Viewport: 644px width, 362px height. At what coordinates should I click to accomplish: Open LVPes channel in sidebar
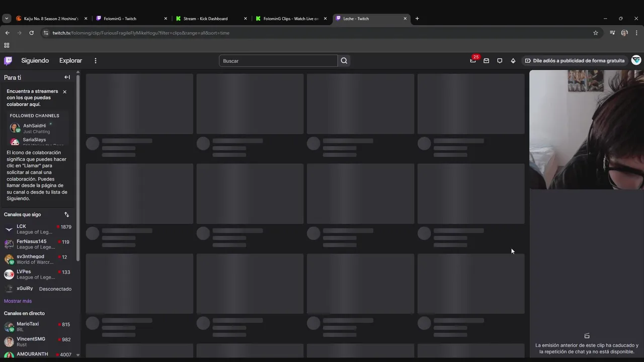click(x=38, y=274)
